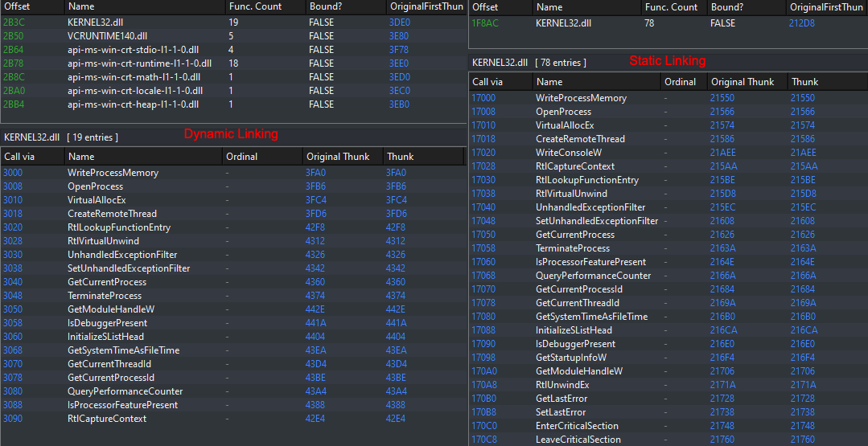Click OriginalFirstThunk value 212D8

(801, 23)
